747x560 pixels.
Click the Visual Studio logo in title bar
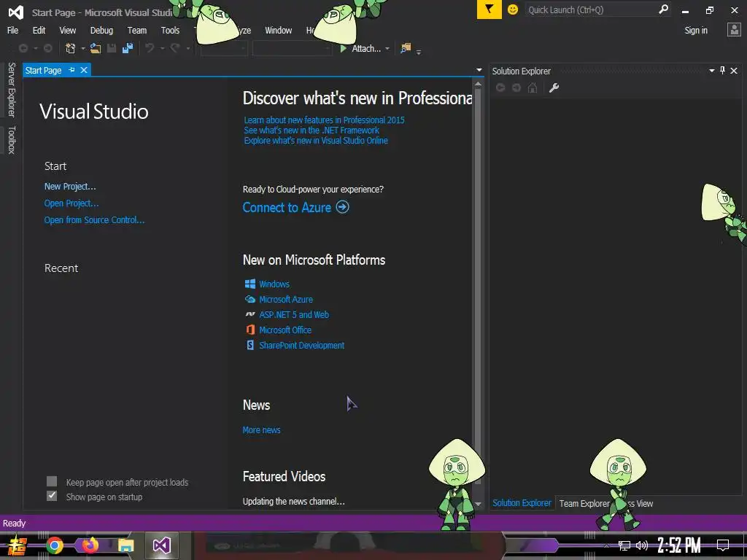(x=16, y=12)
